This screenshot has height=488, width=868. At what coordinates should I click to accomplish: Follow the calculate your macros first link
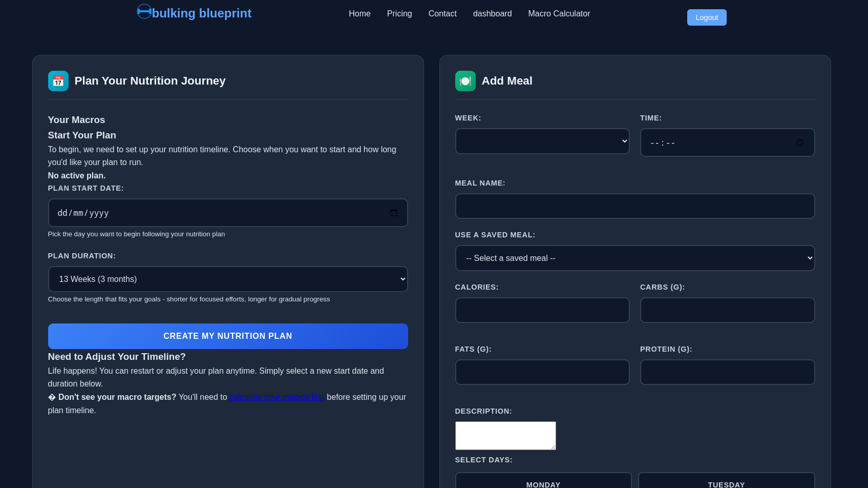pyautogui.click(x=277, y=397)
